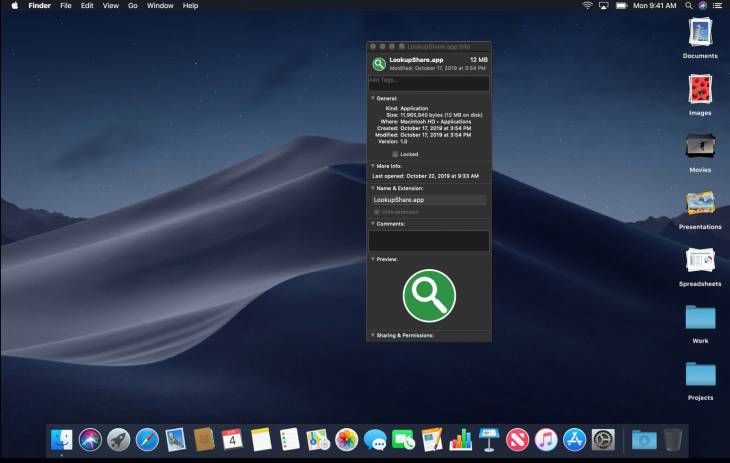The width and height of the screenshot is (730, 463).
Task: Open the Trash in the dock
Action: pyautogui.click(x=673, y=439)
